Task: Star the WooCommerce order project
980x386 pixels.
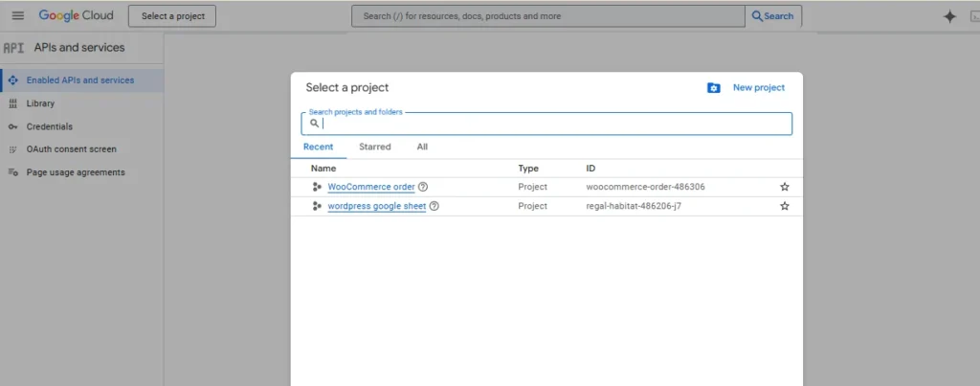Action: (785, 187)
